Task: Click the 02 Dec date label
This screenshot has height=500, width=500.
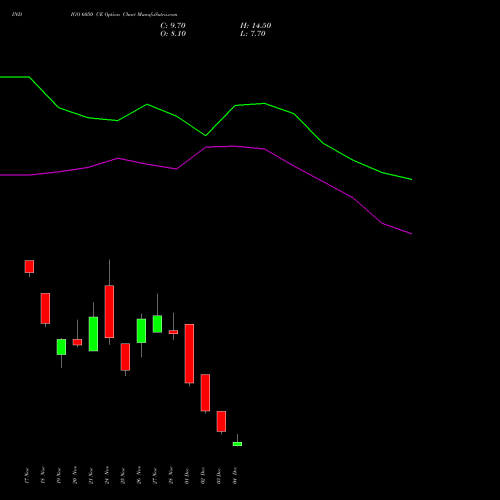Action: 203,476
